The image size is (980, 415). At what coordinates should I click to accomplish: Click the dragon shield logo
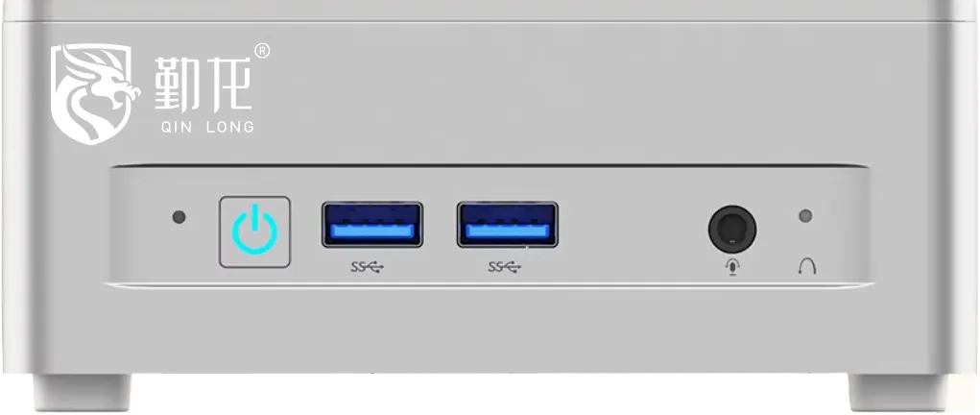[94, 92]
